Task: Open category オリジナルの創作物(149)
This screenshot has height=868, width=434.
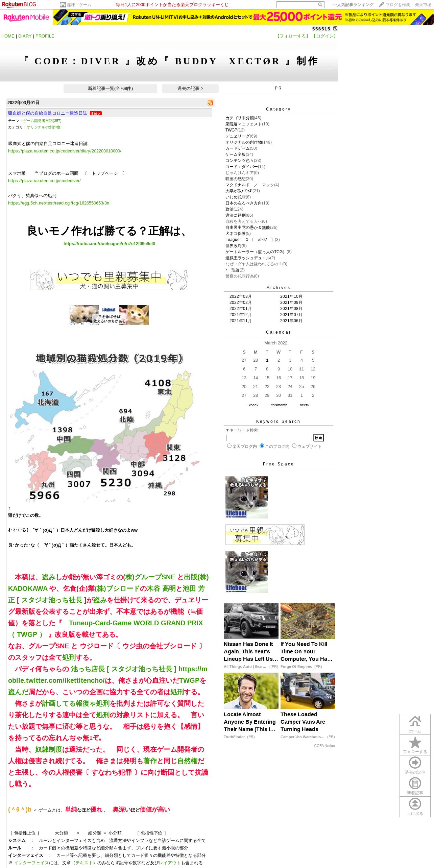Action: 248,142
